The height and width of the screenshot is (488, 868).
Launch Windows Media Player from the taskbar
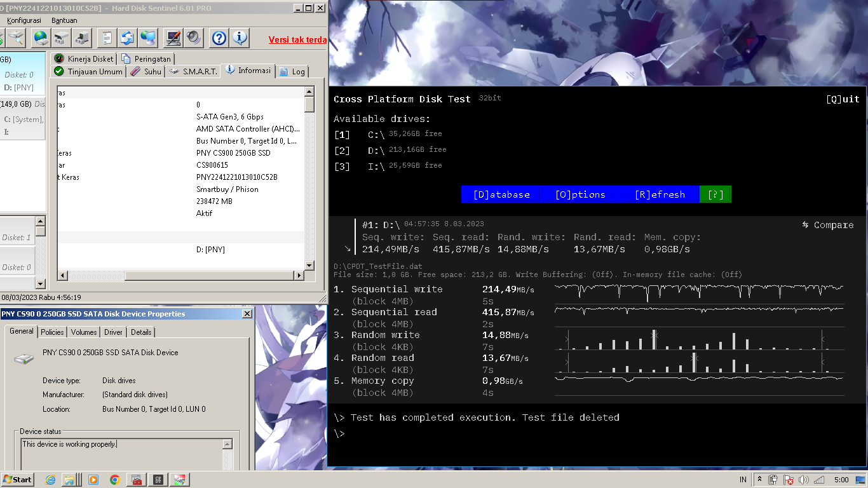(93, 480)
